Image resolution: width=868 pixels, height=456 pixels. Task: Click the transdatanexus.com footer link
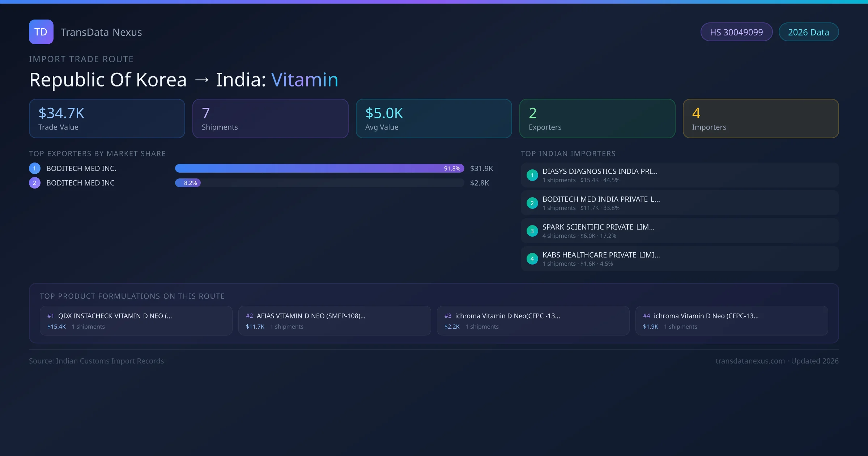[x=750, y=361]
